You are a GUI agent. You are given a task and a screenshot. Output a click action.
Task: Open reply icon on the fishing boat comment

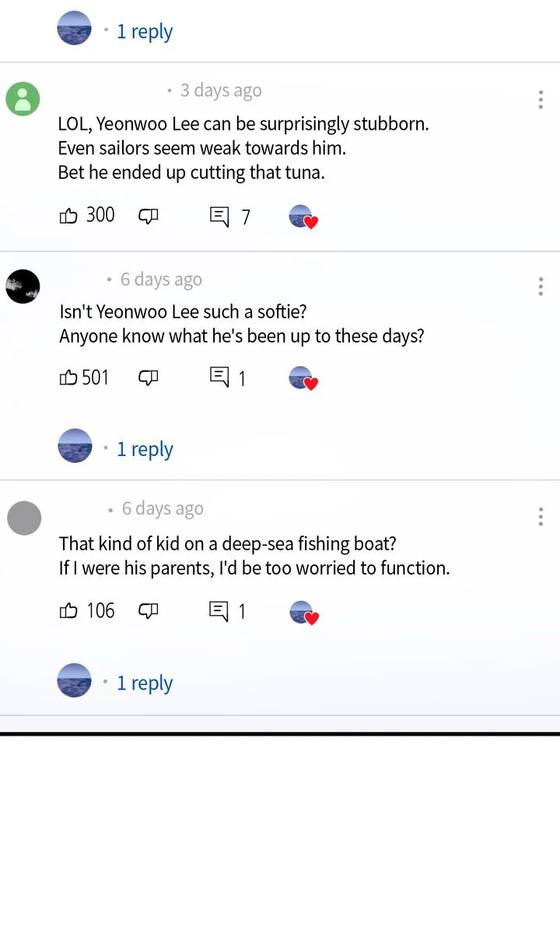220,611
